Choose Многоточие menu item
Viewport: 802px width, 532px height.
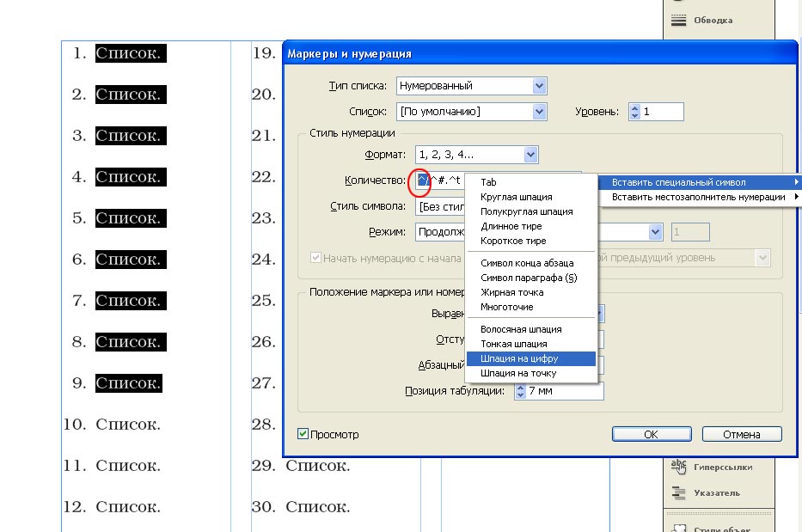tap(531, 307)
